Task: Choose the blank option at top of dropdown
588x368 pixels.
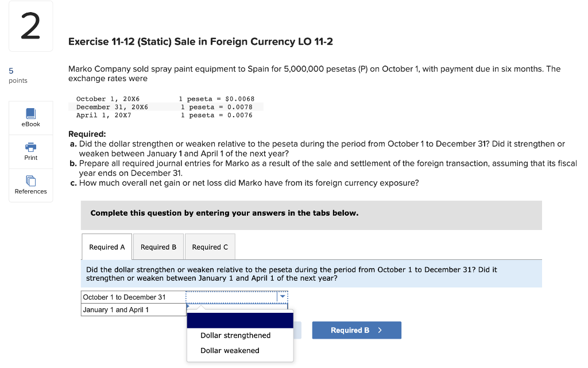Action: (x=239, y=320)
